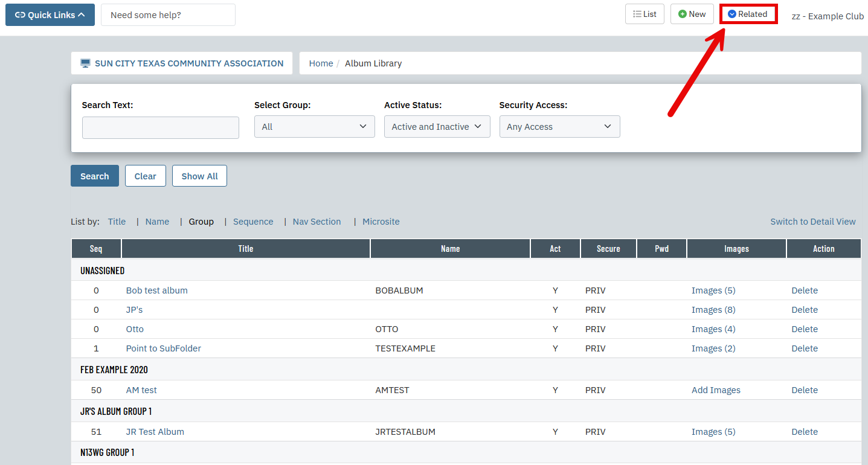Delete JP's album
The width and height of the screenshot is (868, 465).
805,310
